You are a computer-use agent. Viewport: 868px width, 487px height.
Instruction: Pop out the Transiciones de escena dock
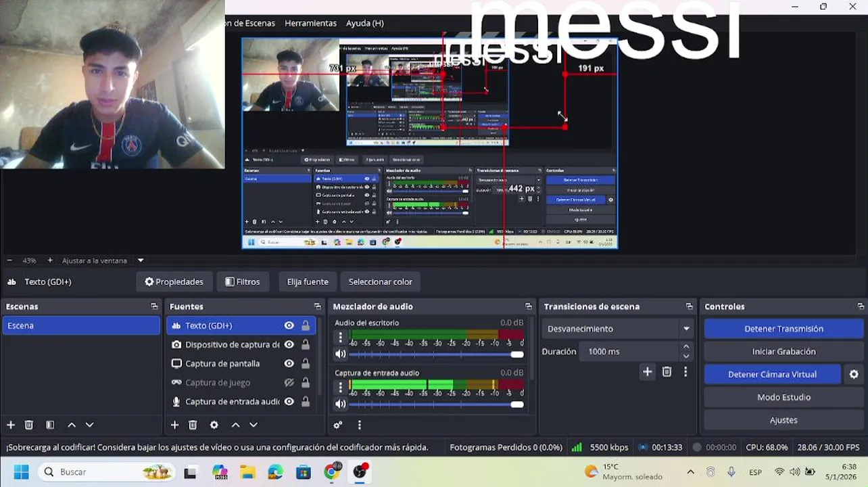[690, 306]
